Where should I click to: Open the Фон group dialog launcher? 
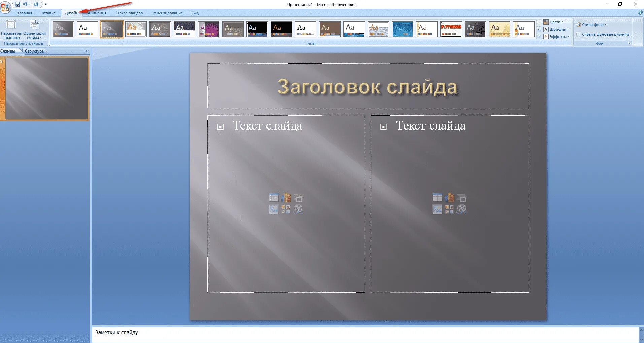click(629, 43)
